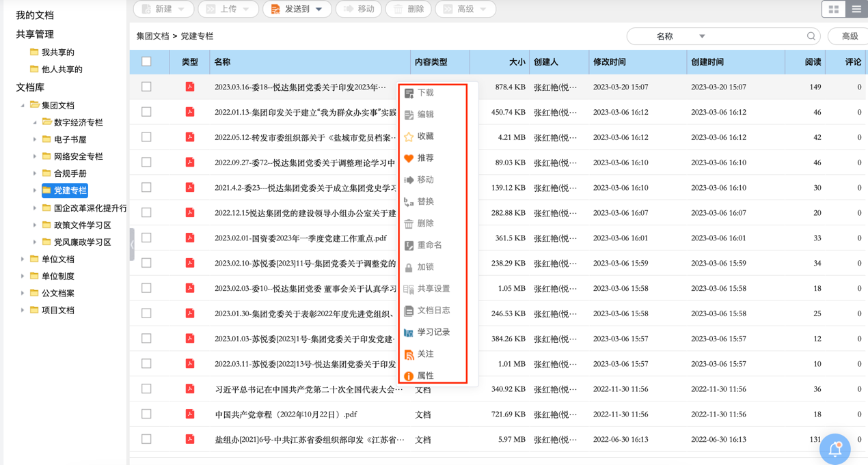Select 共享设置 in the context menu
This screenshot has width=868, height=465.
pos(432,287)
